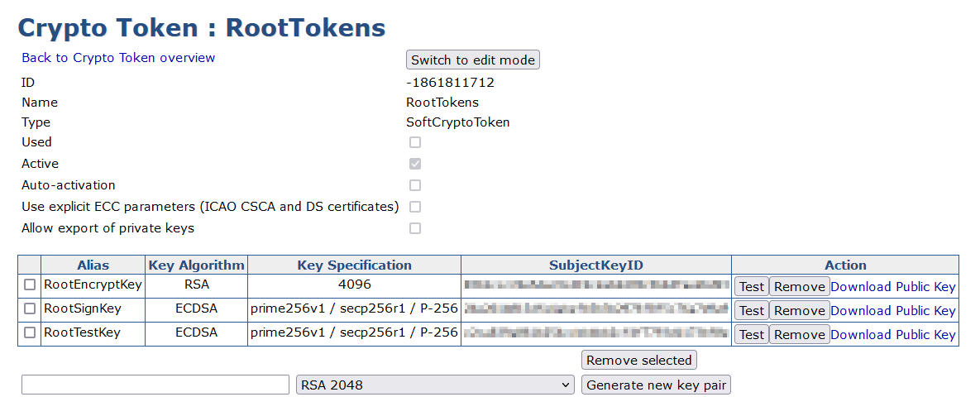The height and width of the screenshot is (416, 980).
Task: Test the RootEncryptKey key pair
Action: pyautogui.click(x=751, y=287)
